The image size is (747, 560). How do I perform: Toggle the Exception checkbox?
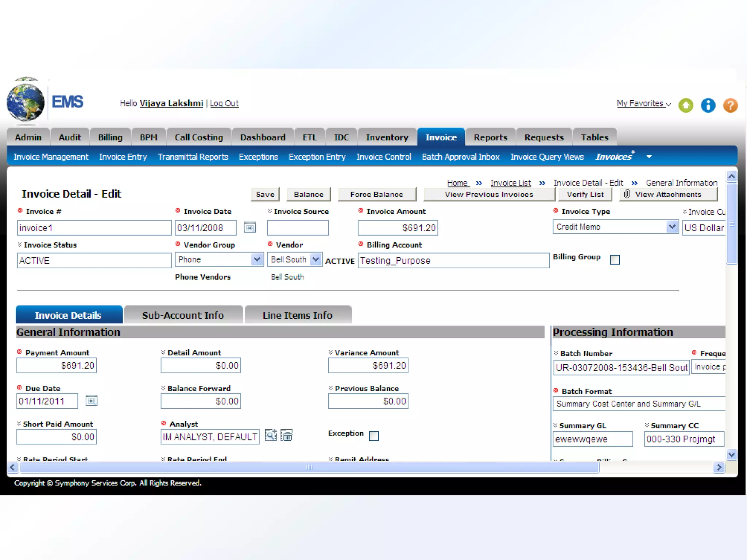point(374,436)
